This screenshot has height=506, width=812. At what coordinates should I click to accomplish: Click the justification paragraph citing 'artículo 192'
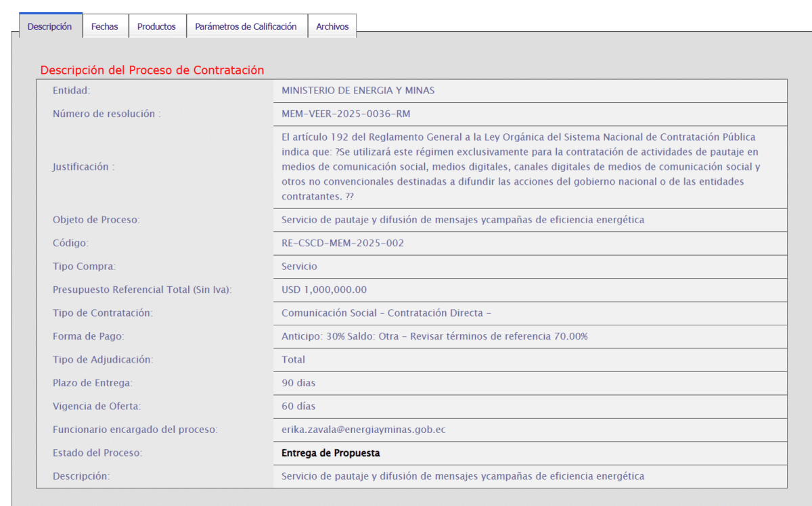coord(521,166)
